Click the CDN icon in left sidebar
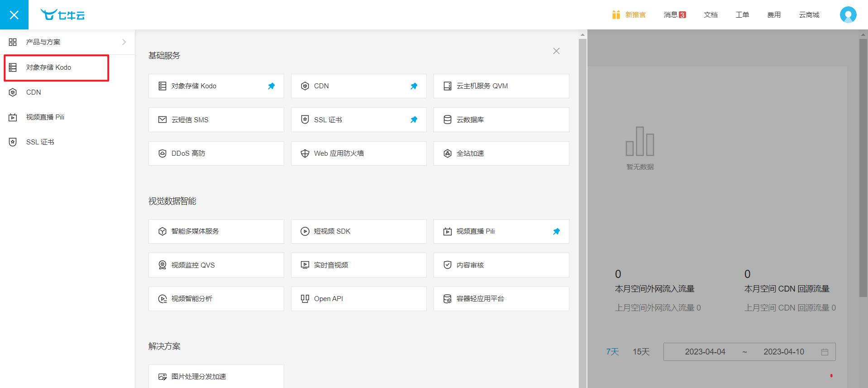The image size is (868, 388). pos(13,92)
